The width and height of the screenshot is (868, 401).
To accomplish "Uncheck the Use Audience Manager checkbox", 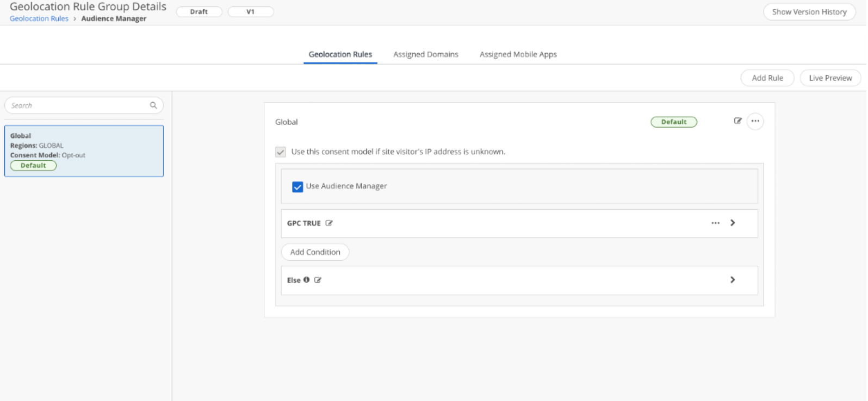I will click(x=297, y=187).
